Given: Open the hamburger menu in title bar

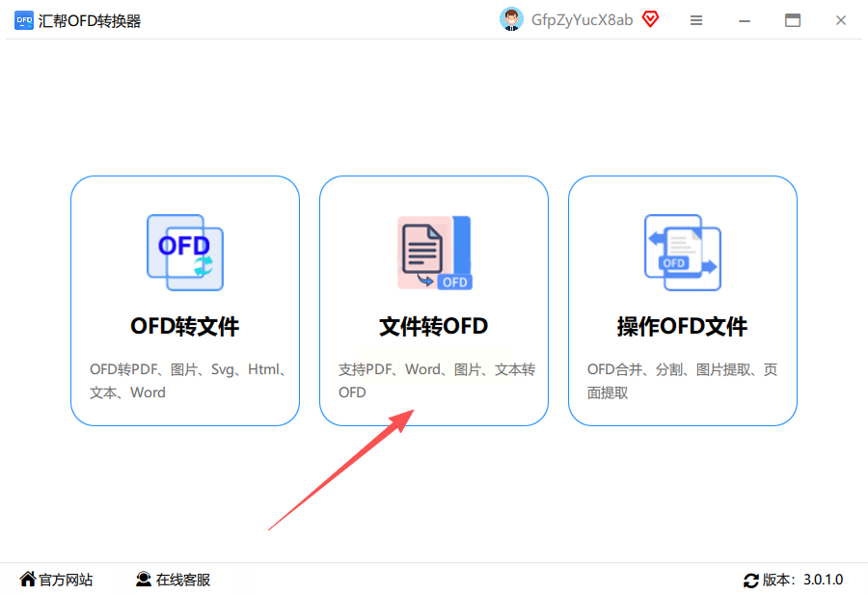Looking at the screenshot, I should (x=696, y=20).
